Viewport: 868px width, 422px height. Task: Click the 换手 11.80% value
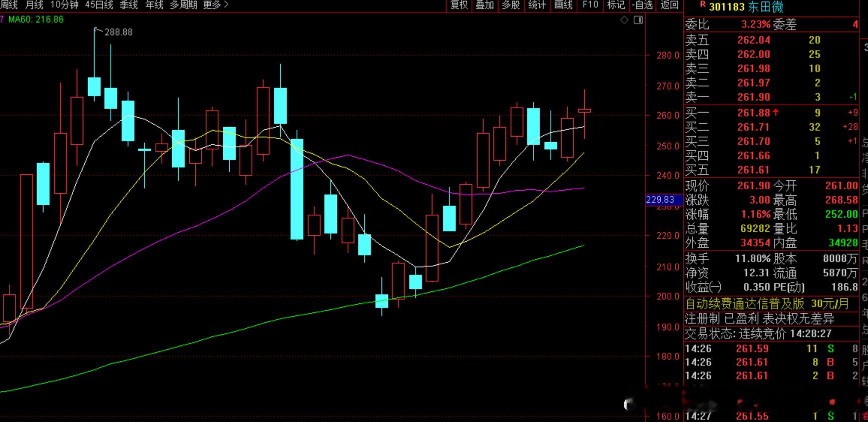(753, 259)
